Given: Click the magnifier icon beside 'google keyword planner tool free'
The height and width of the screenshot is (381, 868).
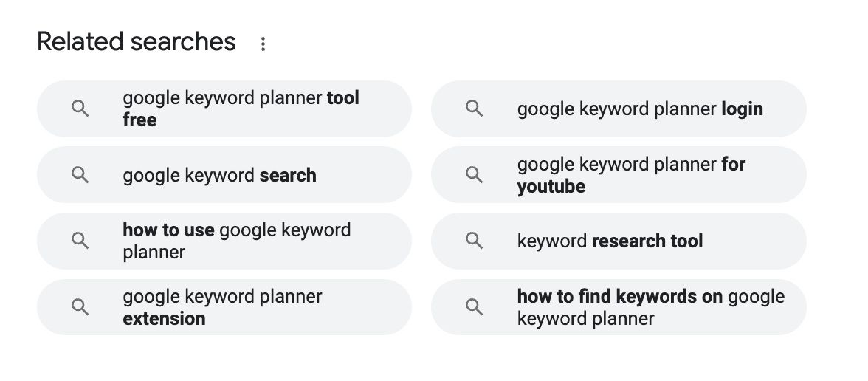Looking at the screenshot, I should (x=80, y=109).
